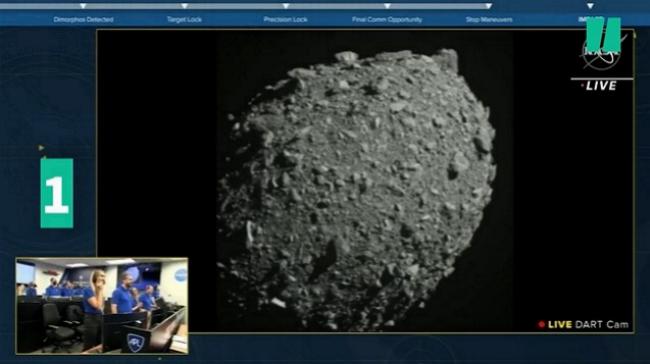This screenshot has width=650, height=364.
Task: Select the Precision Lock timeline marker triangle
Action: [x=286, y=6]
